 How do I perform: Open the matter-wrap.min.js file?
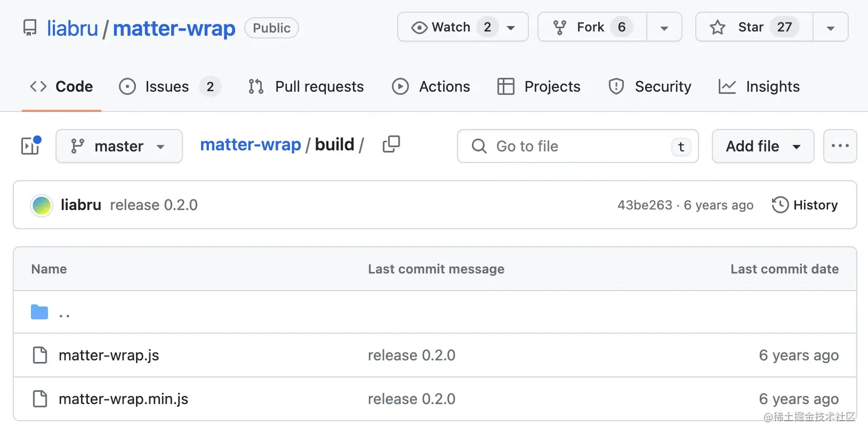coord(123,399)
